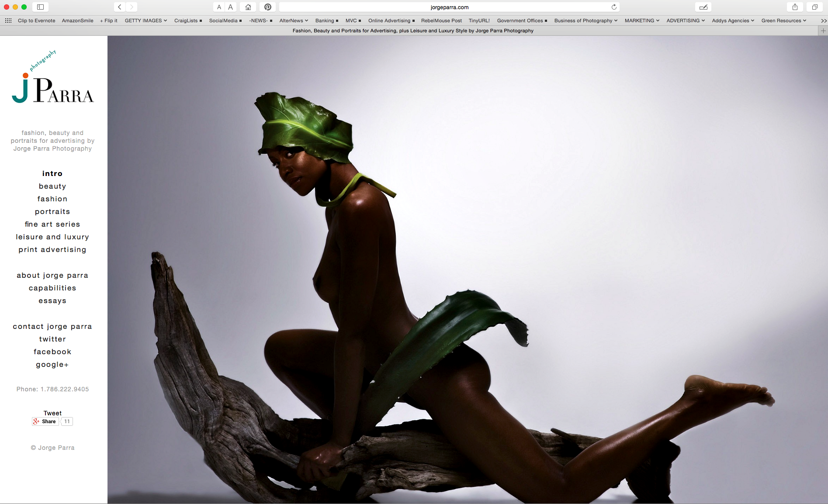Go to the Safari home page icon
The image size is (828, 504).
click(x=248, y=7)
